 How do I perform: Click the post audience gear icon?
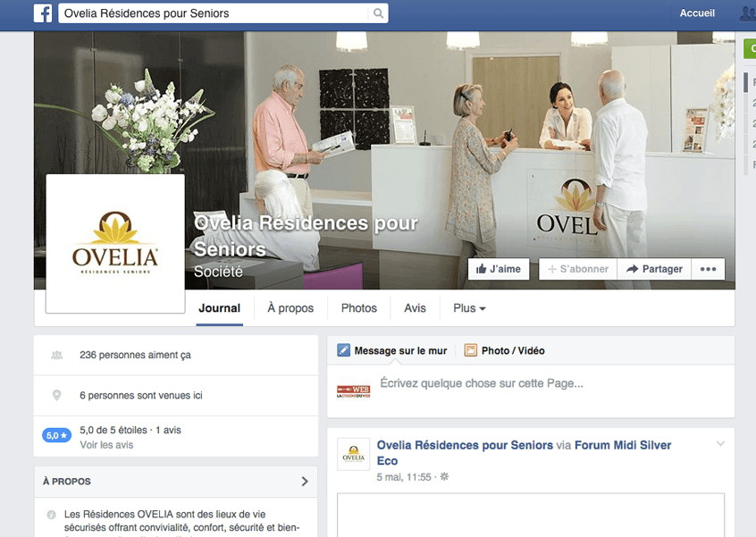click(444, 477)
